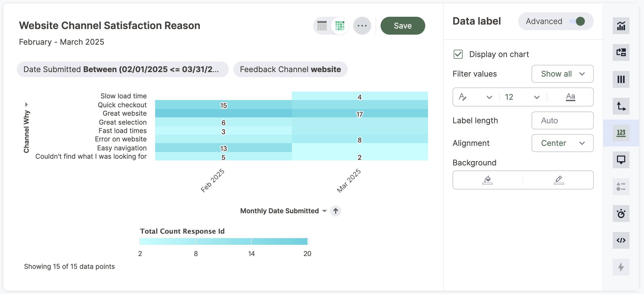Switch to the table view
The width and height of the screenshot is (644, 294).
[322, 26]
